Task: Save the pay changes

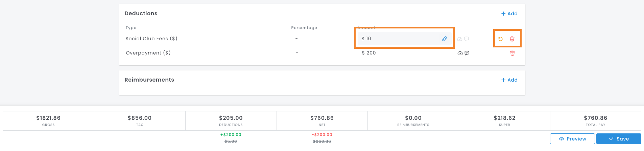Action: (x=619, y=139)
